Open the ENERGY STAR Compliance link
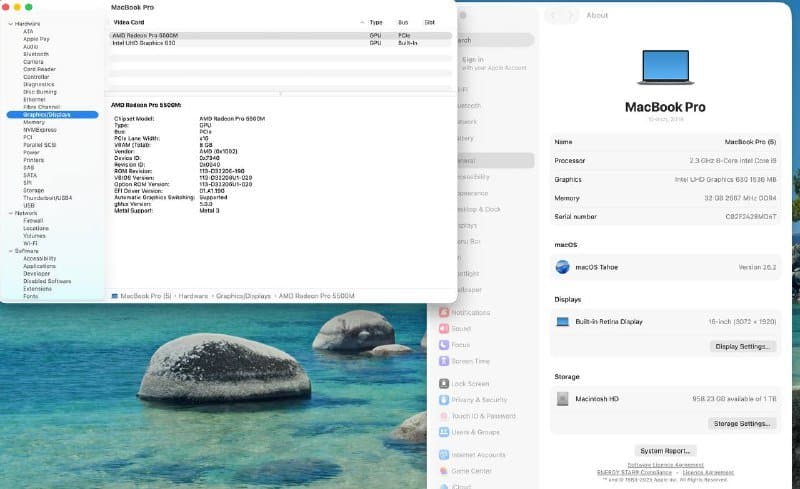The width and height of the screenshot is (800, 489). (x=634, y=473)
